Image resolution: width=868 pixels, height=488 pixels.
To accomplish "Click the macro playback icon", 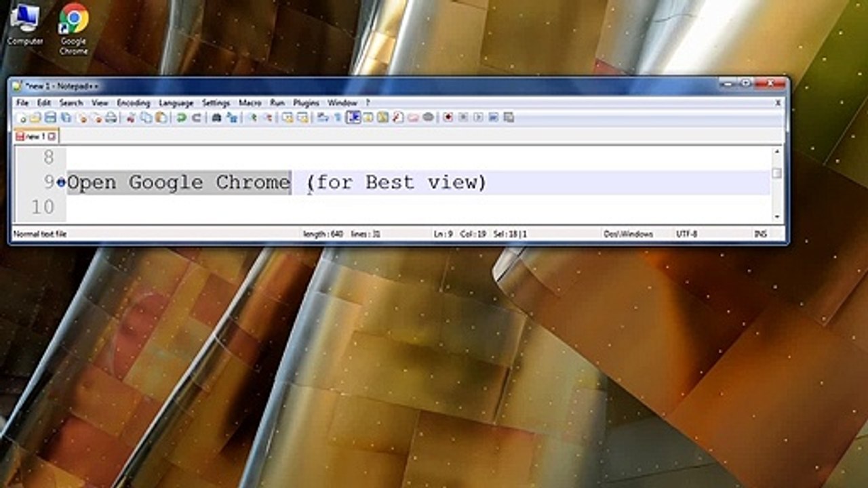I will coord(478,117).
